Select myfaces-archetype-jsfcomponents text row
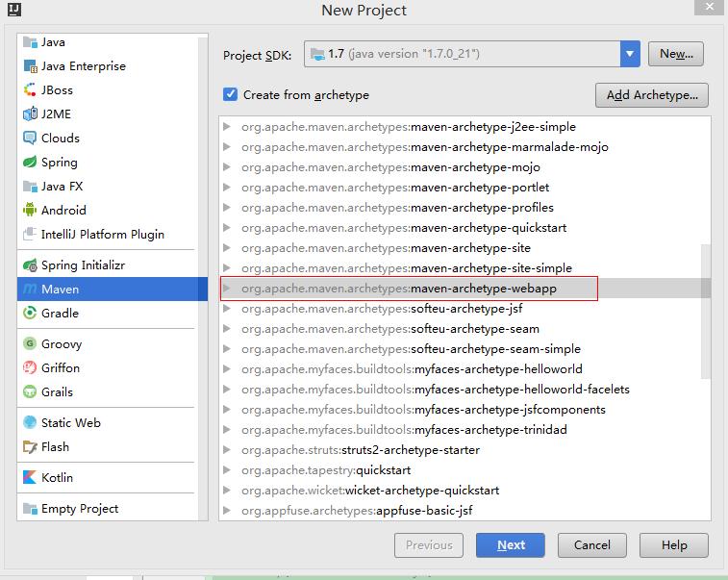 423,410
